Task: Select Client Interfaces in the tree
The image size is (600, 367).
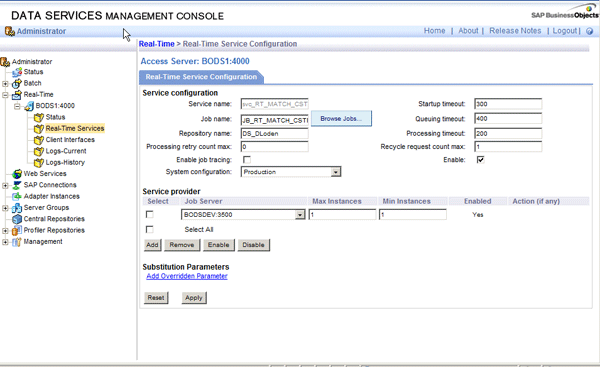Action: (70, 140)
